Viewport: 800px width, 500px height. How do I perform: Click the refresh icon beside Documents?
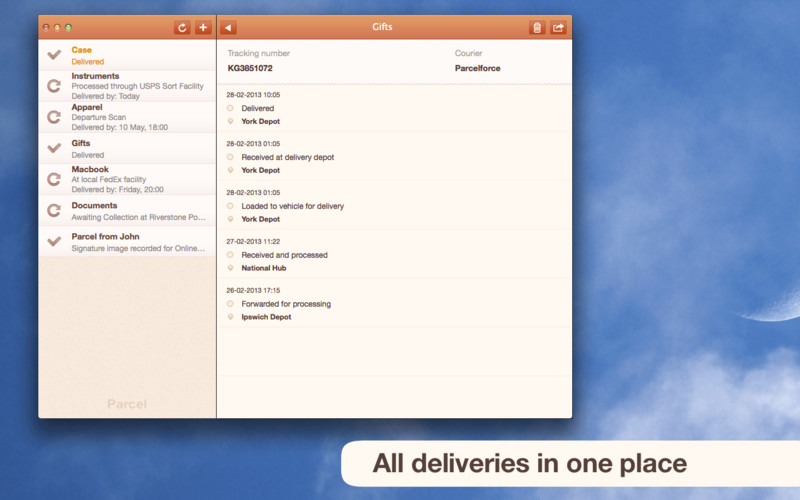tap(54, 210)
